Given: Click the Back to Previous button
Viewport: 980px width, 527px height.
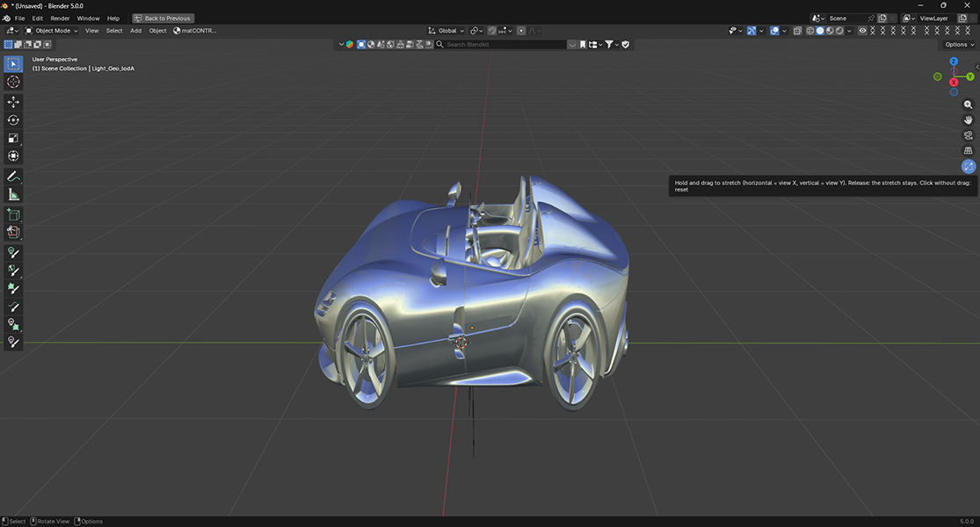Looking at the screenshot, I should (x=163, y=18).
